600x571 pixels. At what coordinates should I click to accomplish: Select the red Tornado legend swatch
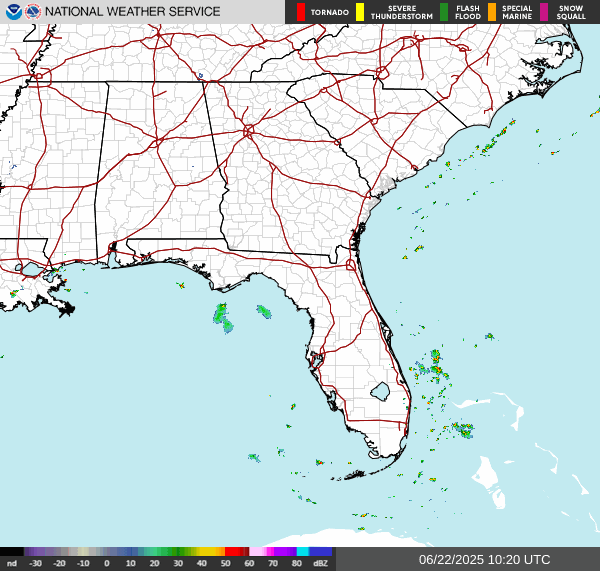click(301, 12)
